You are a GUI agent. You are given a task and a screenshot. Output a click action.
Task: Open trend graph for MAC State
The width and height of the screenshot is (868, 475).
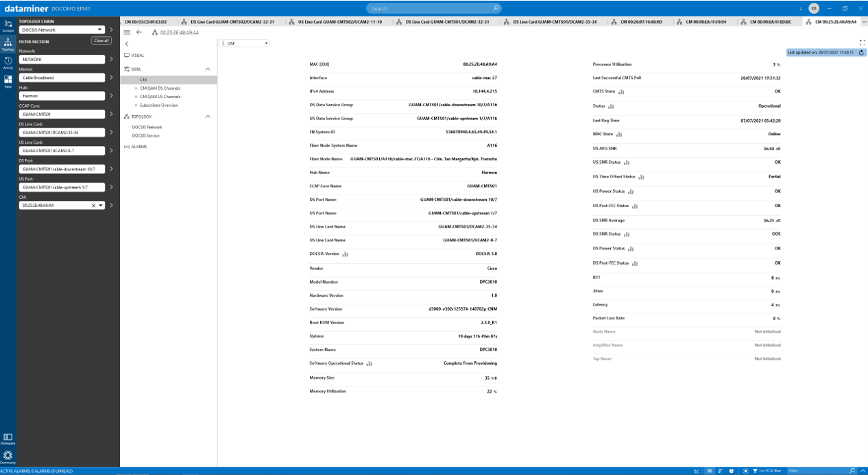[619, 134]
